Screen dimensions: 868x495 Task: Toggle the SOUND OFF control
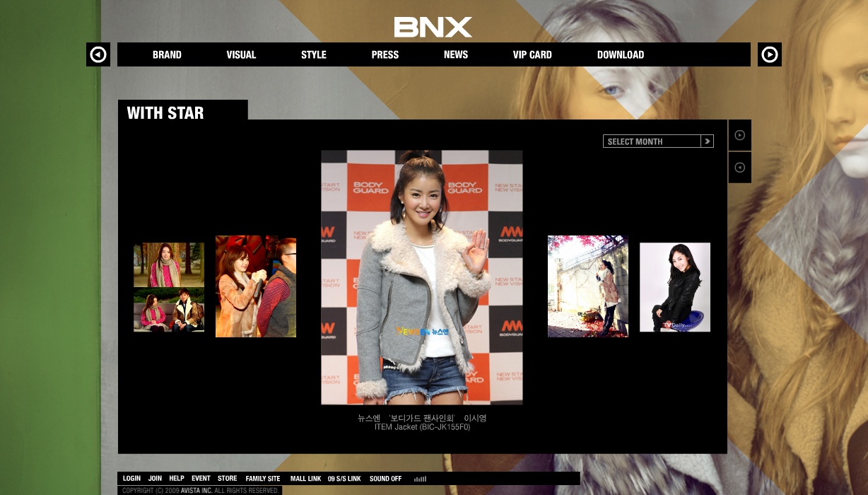pyautogui.click(x=385, y=479)
